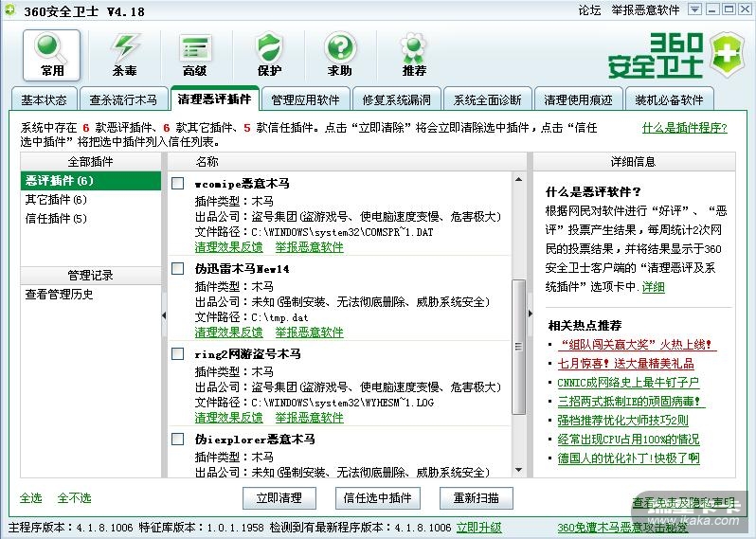Click 举报恶意软件 in the title bar
The height and width of the screenshot is (539, 756).
tap(645, 10)
